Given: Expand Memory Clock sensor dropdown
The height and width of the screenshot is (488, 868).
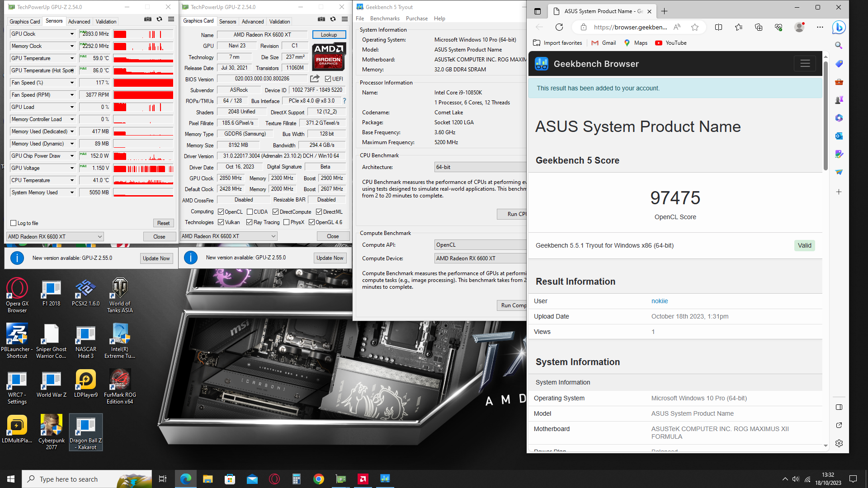Looking at the screenshot, I should 71,46.
